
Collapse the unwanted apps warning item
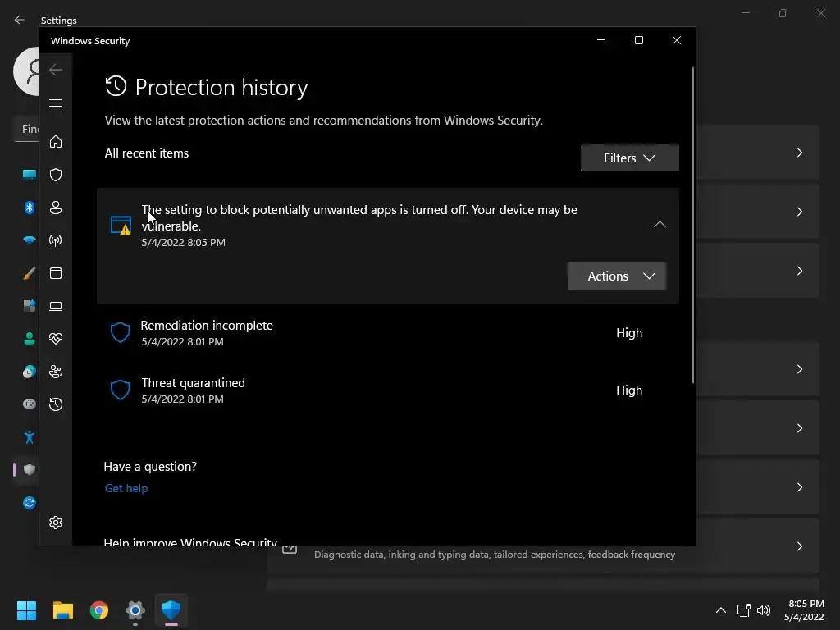[x=660, y=225]
